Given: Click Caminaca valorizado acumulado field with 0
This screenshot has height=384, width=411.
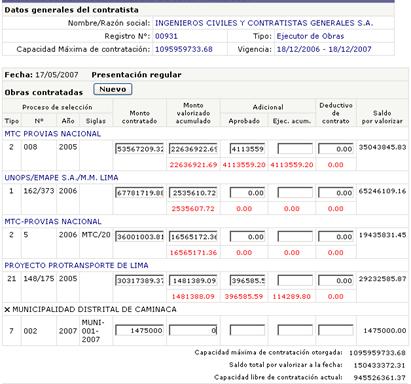Looking at the screenshot, I should (x=193, y=330).
